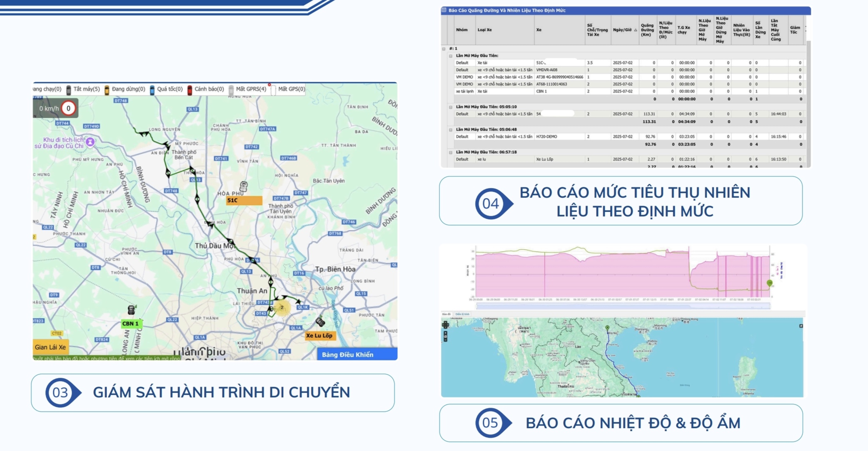Collapse the Lần Mở Máy Đầu Tiên: 06:57:18 group
Viewport: 868px width, 451px height.
point(450,152)
